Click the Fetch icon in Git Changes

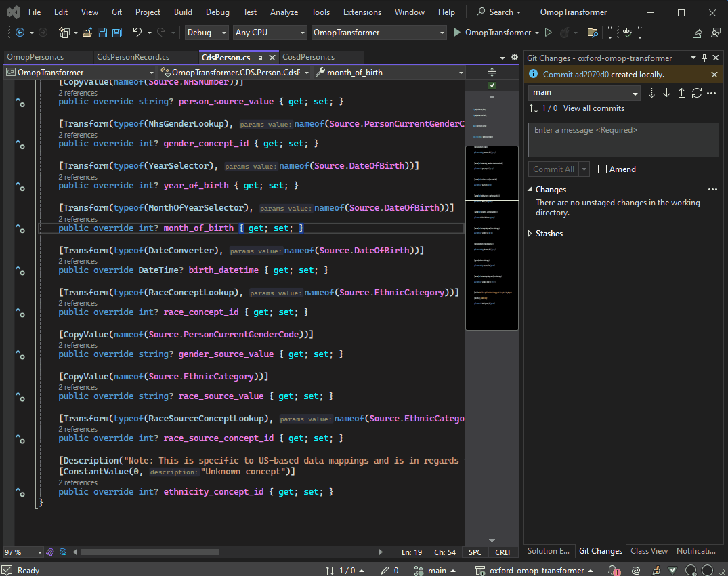(652, 93)
